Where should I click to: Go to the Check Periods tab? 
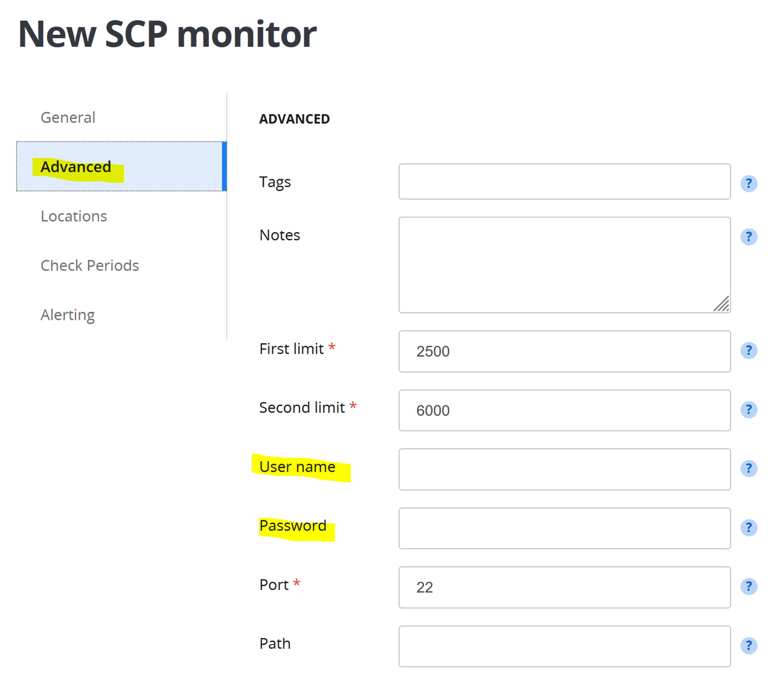90,266
